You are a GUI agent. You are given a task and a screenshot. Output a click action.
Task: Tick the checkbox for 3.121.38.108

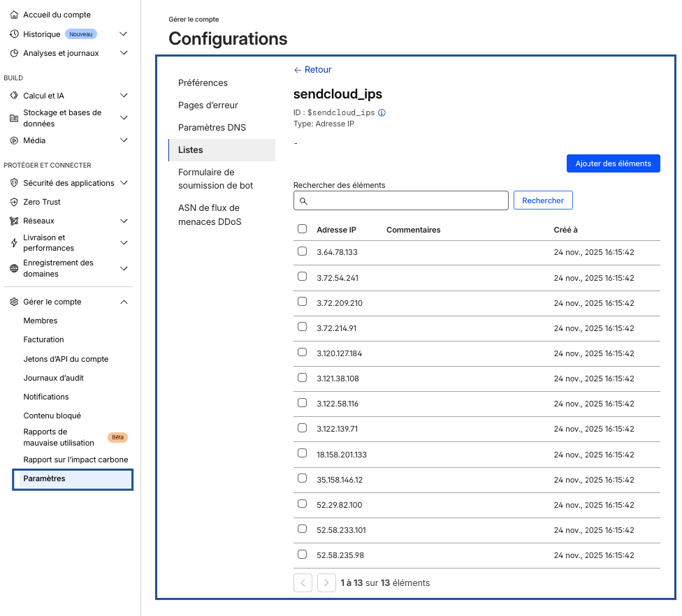pos(303,378)
